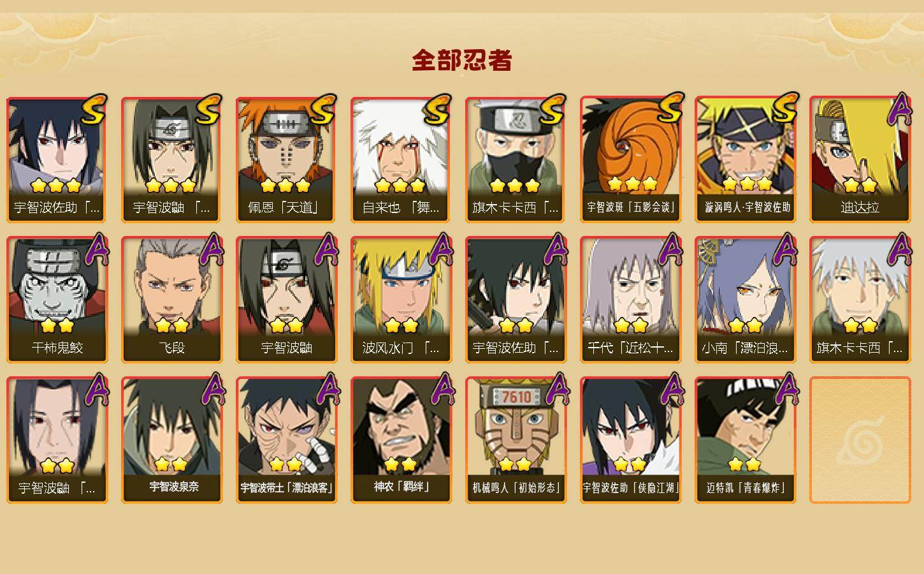Click the 机械鸣人「初始形态」 card

(x=516, y=440)
